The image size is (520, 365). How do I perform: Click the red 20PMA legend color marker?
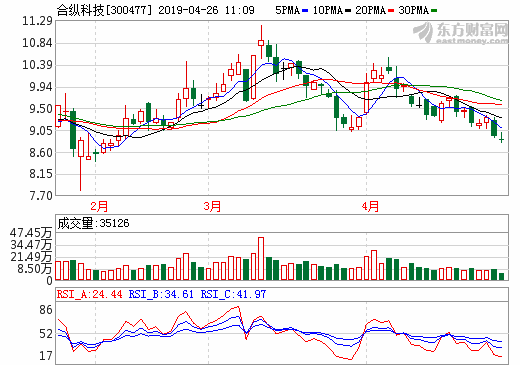391,11
